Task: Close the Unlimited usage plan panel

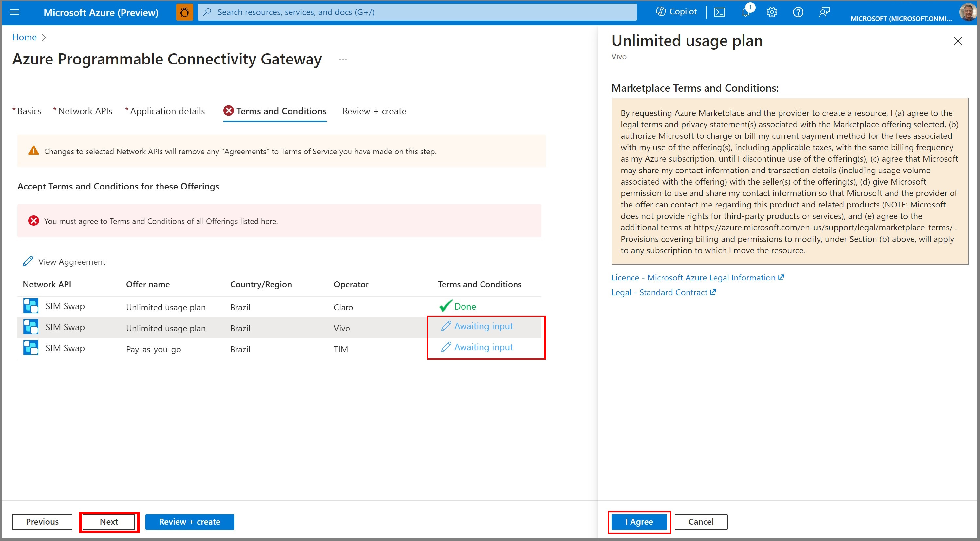Action: pos(957,41)
